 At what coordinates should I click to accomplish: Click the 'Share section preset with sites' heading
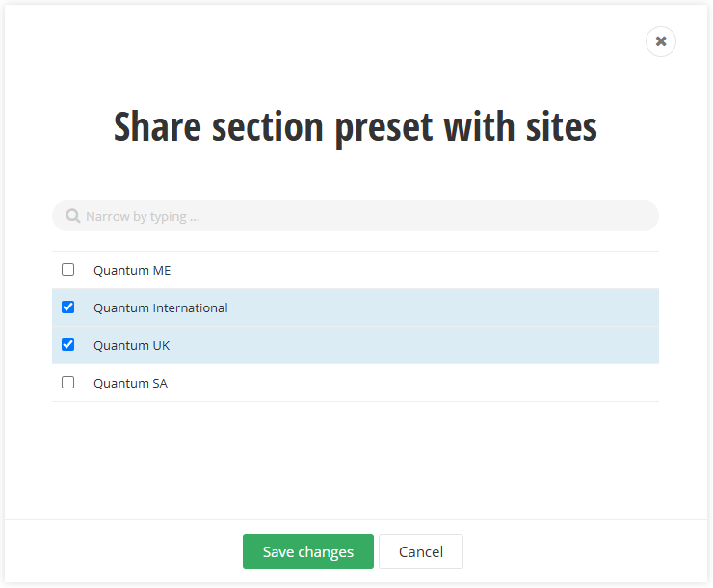[356, 127]
